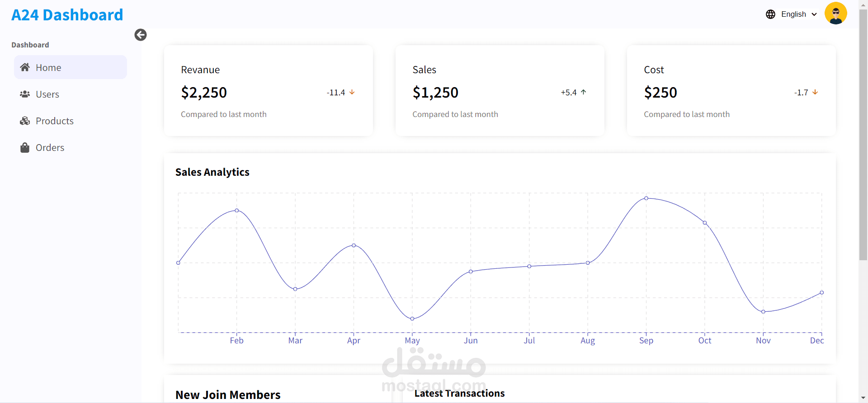This screenshot has height=403, width=868.
Task: Click the Dashboard sidebar section label
Action: pos(30,45)
